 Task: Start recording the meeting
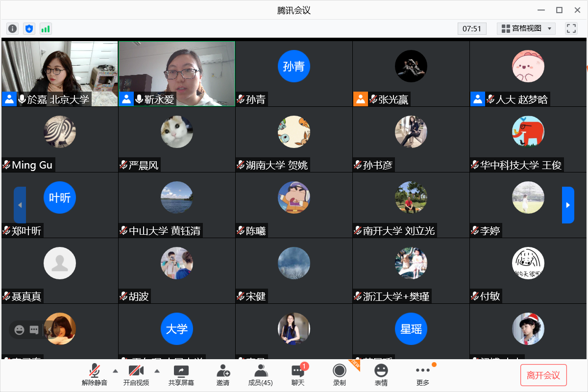click(x=339, y=375)
